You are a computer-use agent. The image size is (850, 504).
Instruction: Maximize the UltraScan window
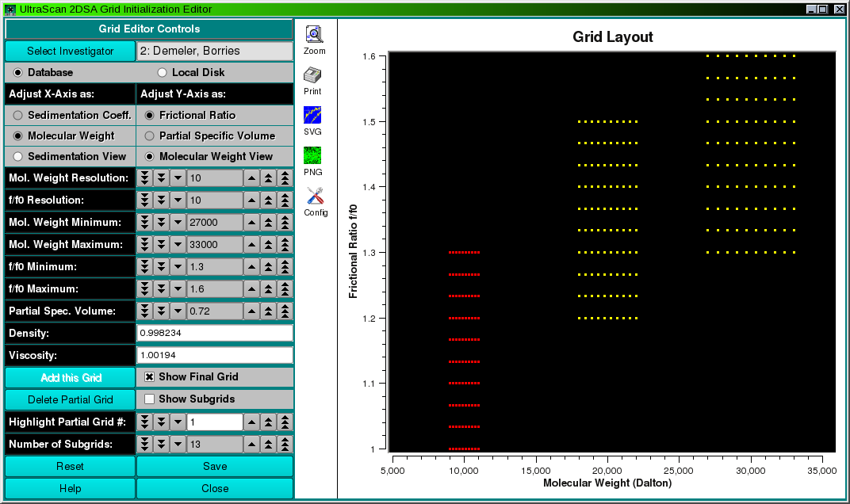click(823, 10)
